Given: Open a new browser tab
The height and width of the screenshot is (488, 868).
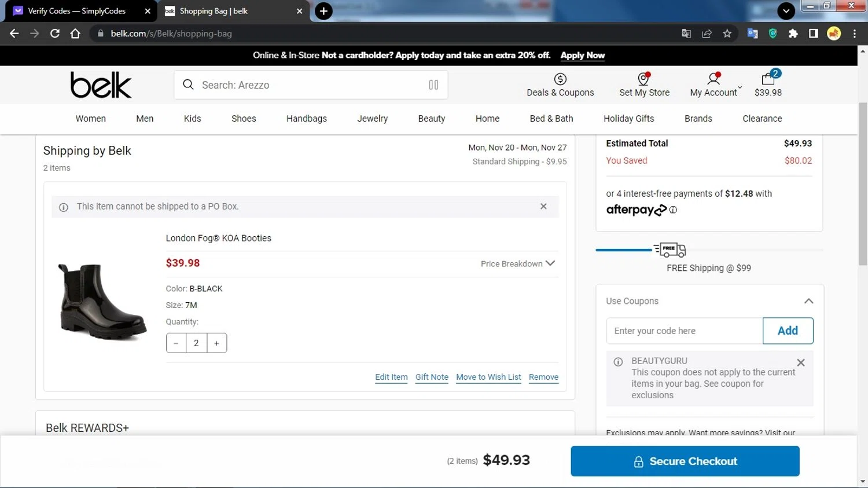Looking at the screenshot, I should pyautogui.click(x=323, y=11).
